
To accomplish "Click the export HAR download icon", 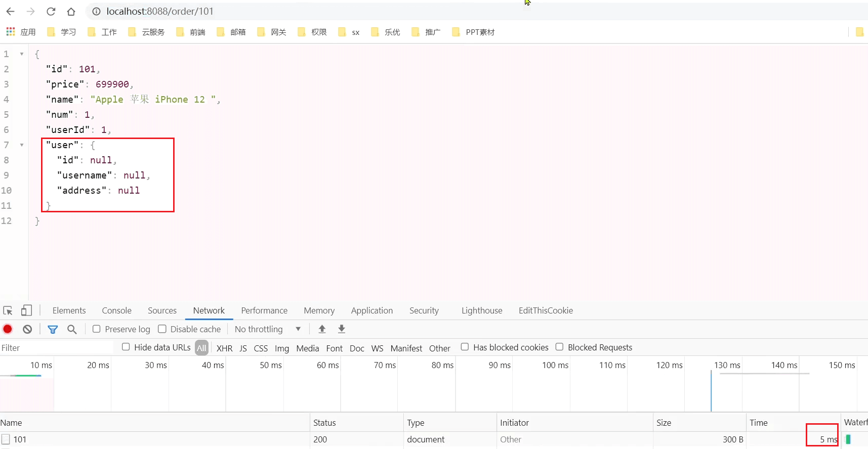I will (x=342, y=329).
